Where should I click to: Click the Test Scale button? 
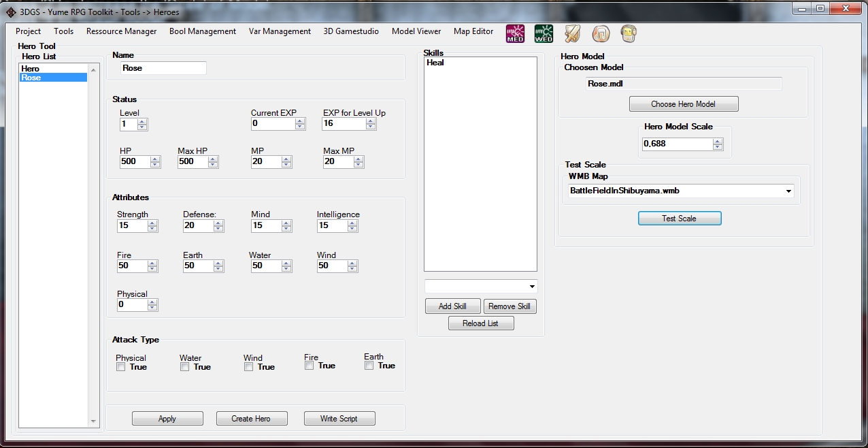(680, 219)
